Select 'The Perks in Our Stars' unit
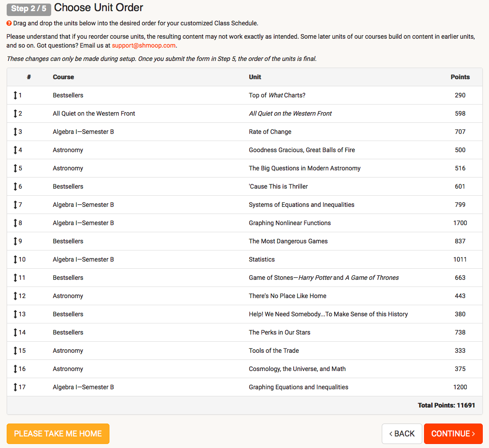This screenshot has height=448, width=489. [279, 332]
